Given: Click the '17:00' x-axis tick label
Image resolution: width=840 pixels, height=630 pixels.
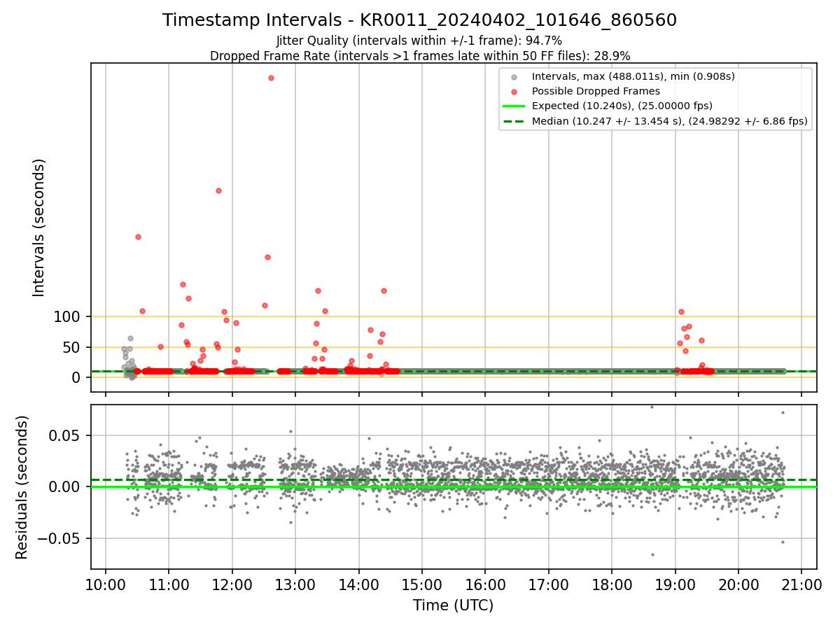Looking at the screenshot, I should 549,584.
